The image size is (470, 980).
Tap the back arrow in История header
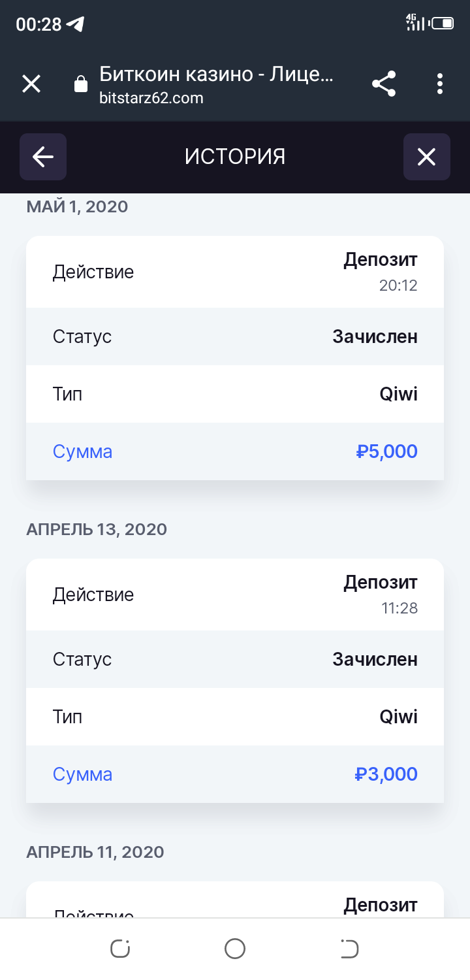click(x=43, y=157)
